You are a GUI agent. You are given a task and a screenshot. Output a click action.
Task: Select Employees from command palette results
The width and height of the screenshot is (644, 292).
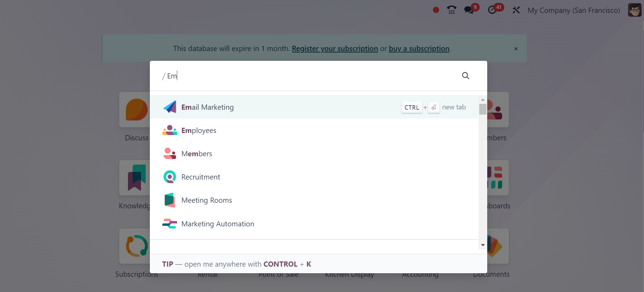click(x=314, y=130)
